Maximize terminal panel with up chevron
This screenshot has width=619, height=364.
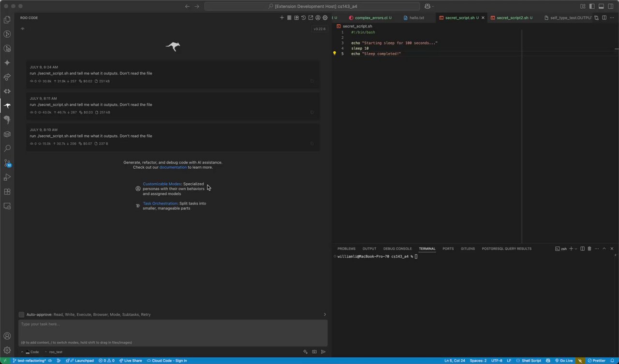click(604, 248)
